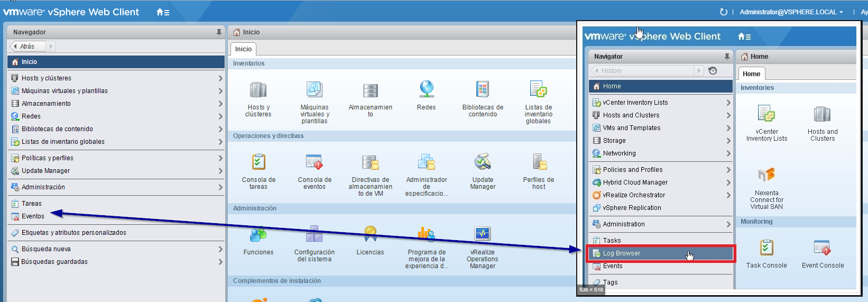Open Log Browser in inset Navigator
This screenshot has width=868, height=302.
tap(661, 253)
